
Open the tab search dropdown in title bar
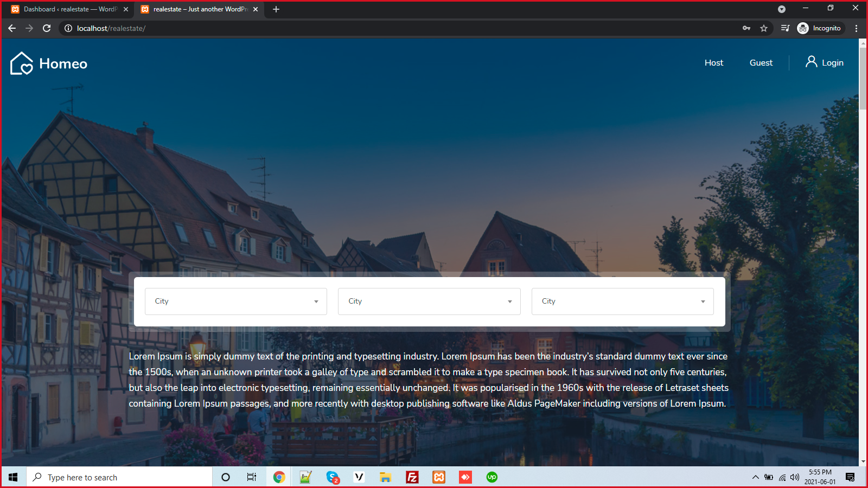click(782, 9)
